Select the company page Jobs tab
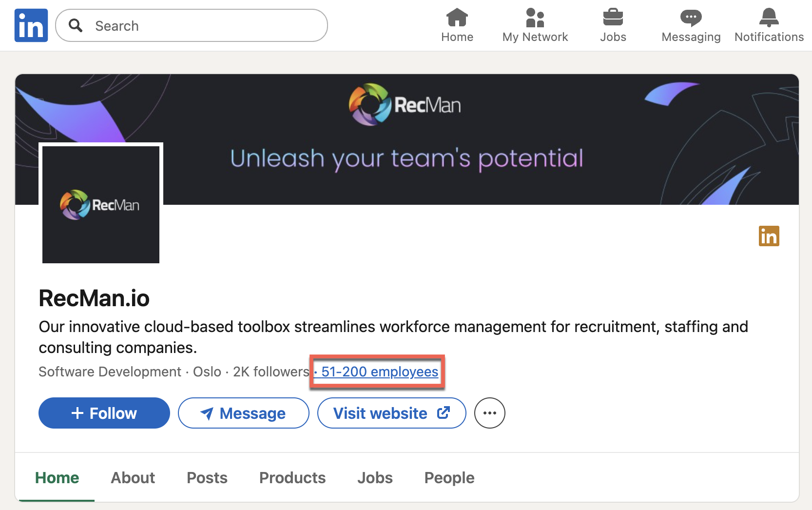The width and height of the screenshot is (812, 510). (x=375, y=478)
